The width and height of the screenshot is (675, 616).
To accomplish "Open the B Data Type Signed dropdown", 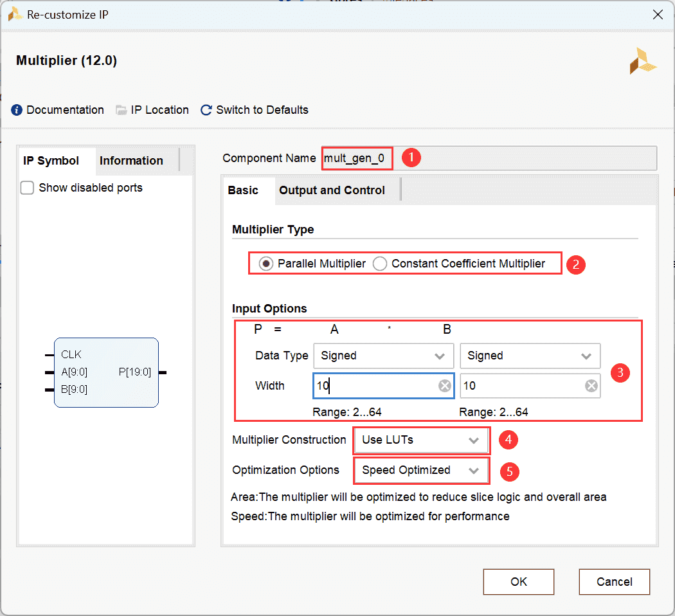I will (x=530, y=356).
